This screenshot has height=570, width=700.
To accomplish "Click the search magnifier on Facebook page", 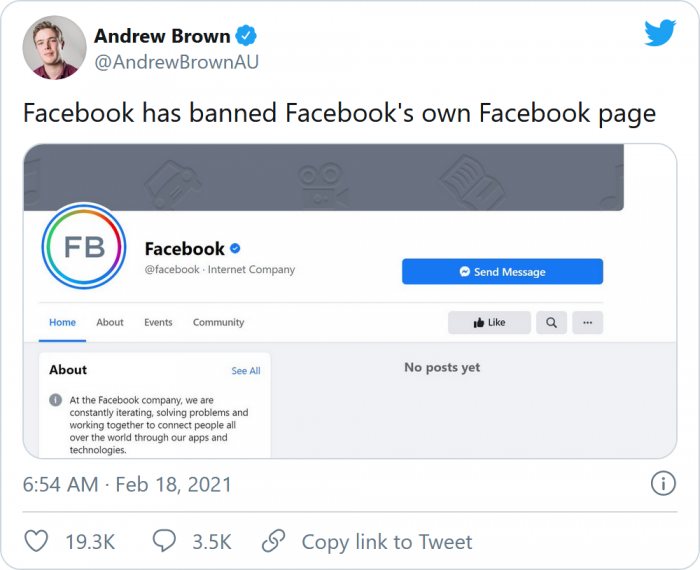I will 551,323.
